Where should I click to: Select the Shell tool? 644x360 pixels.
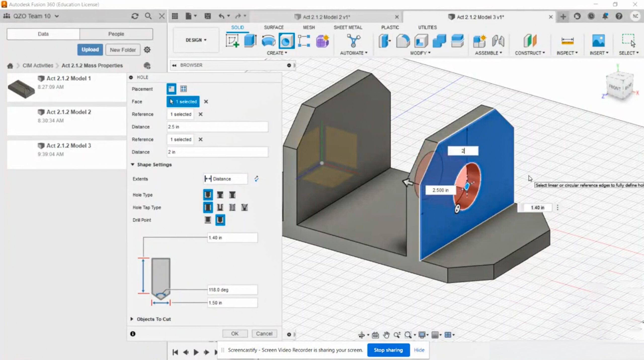coord(421,41)
